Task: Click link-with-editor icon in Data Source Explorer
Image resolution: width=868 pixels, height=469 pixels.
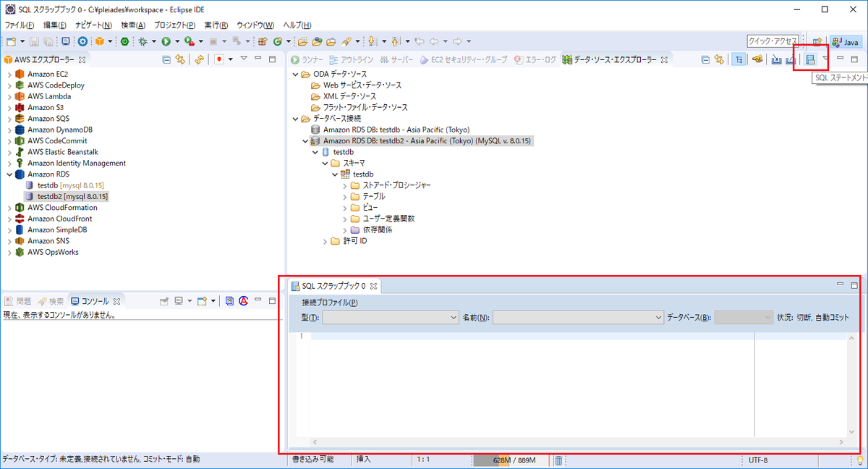Action: (719, 59)
